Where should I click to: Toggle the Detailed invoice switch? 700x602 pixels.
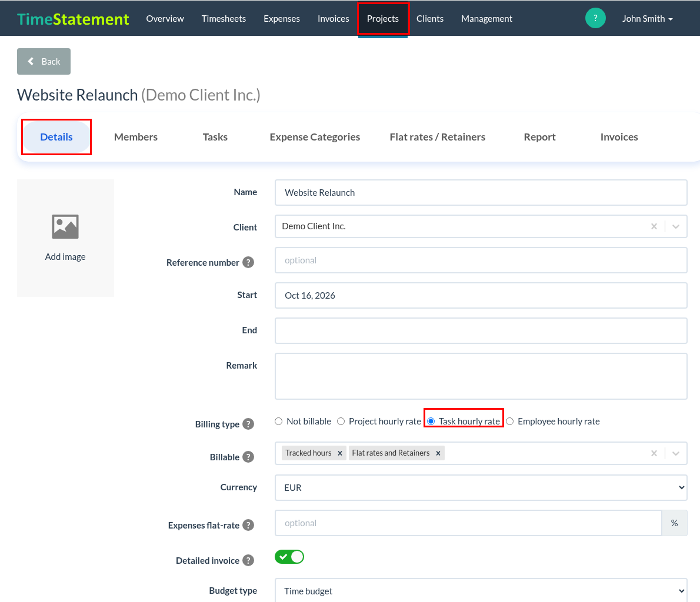pyautogui.click(x=289, y=557)
